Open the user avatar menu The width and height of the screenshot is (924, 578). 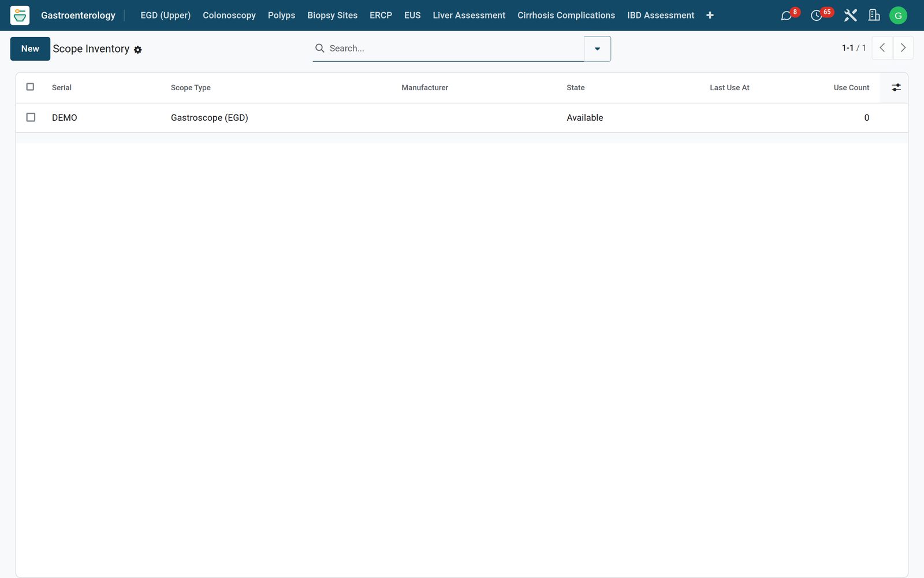coord(898,16)
